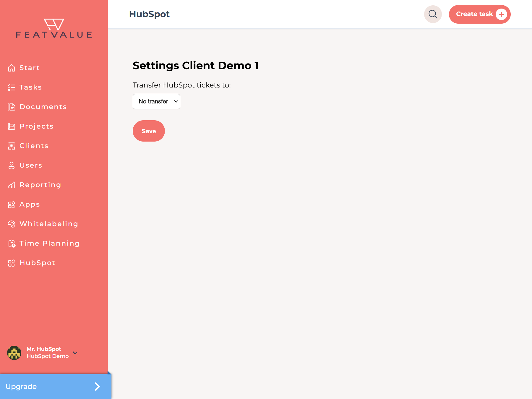The width and height of the screenshot is (532, 399).
Task: Click the Create task button
Action: [480, 14]
